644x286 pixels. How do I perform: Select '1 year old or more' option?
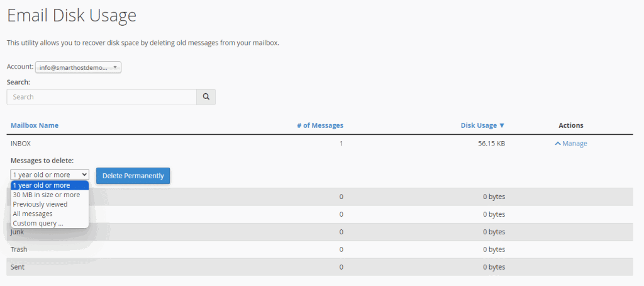click(50, 185)
